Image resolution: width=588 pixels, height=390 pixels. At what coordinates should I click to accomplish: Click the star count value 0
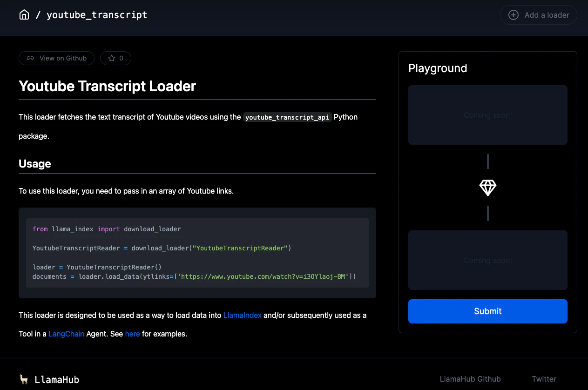pyautogui.click(x=122, y=58)
